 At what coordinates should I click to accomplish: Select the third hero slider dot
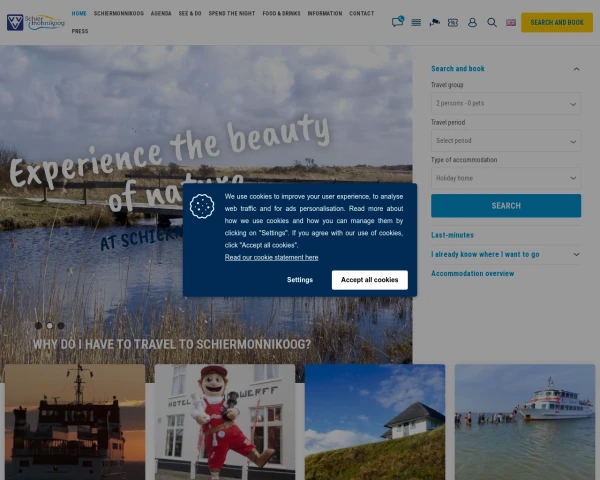pos(61,326)
